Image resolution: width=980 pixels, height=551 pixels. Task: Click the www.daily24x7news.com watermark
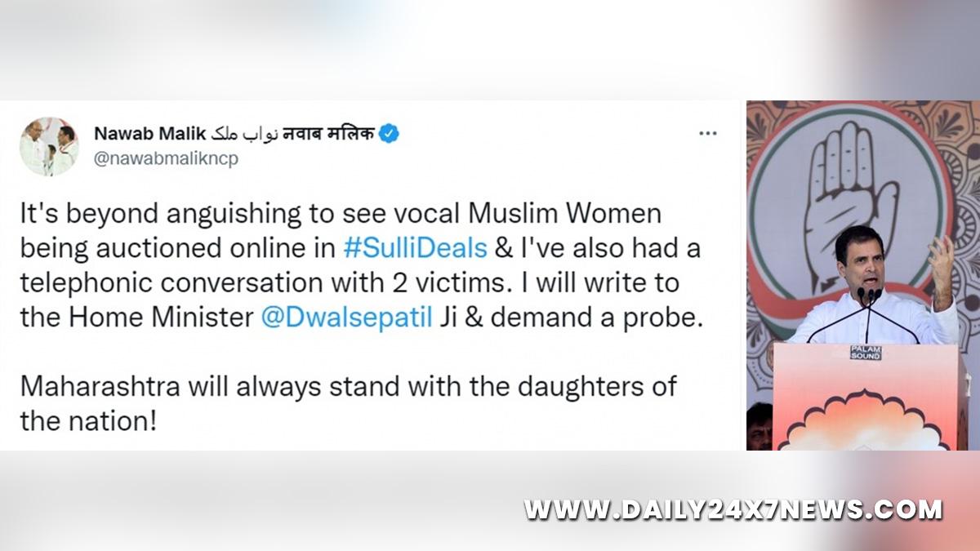733,510
